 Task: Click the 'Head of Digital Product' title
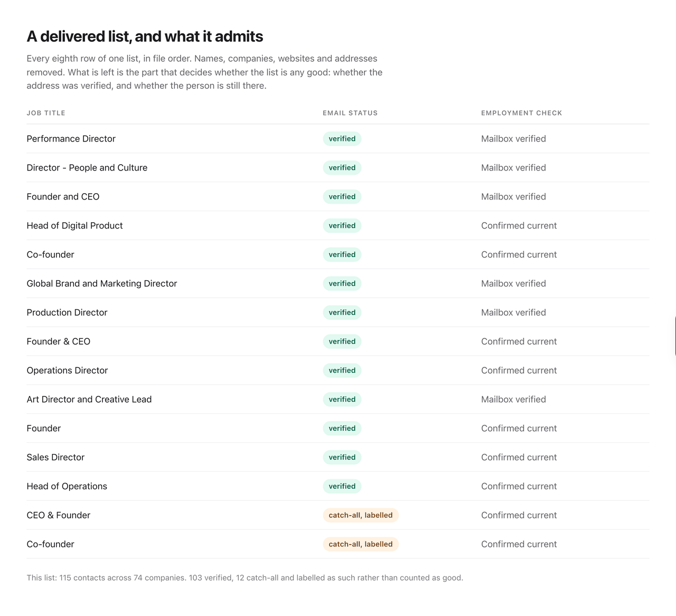point(74,226)
